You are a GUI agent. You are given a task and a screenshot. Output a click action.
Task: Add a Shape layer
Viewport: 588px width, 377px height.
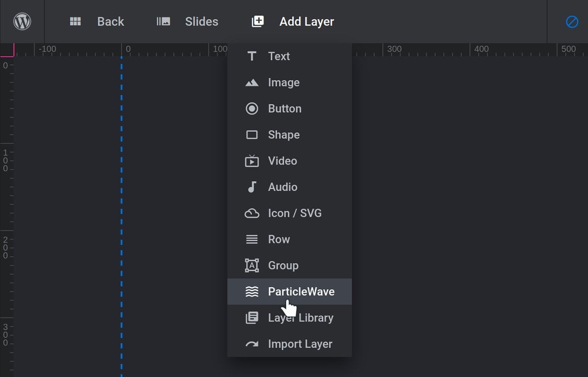290,135
